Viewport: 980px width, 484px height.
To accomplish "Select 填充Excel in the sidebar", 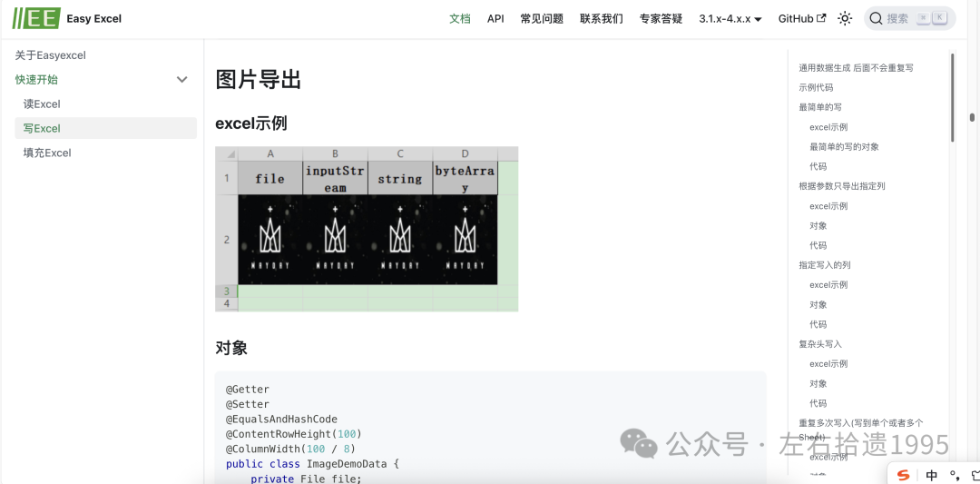I will click(x=47, y=153).
